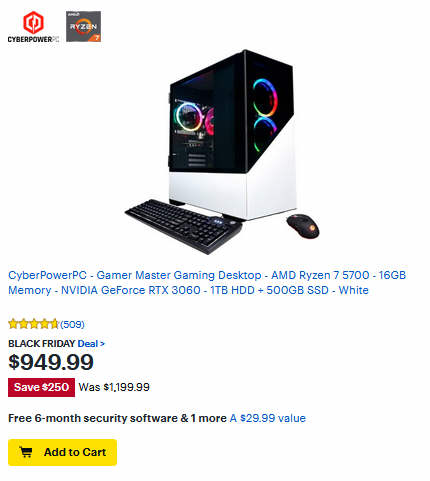Screen dimensions: 430x481
Task: Open the Black Friday Deal link
Action: pyautogui.click(x=91, y=344)
